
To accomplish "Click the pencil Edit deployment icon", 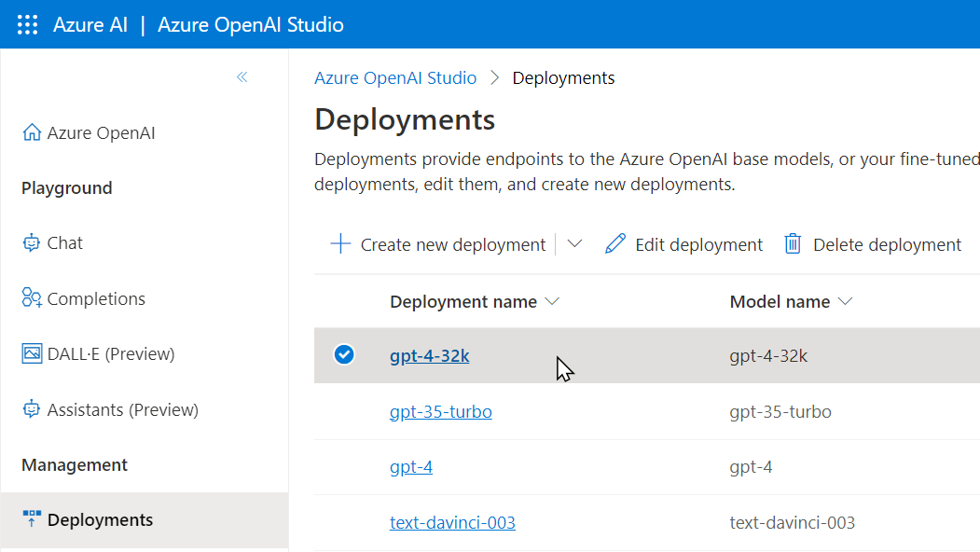I will 615,243.
